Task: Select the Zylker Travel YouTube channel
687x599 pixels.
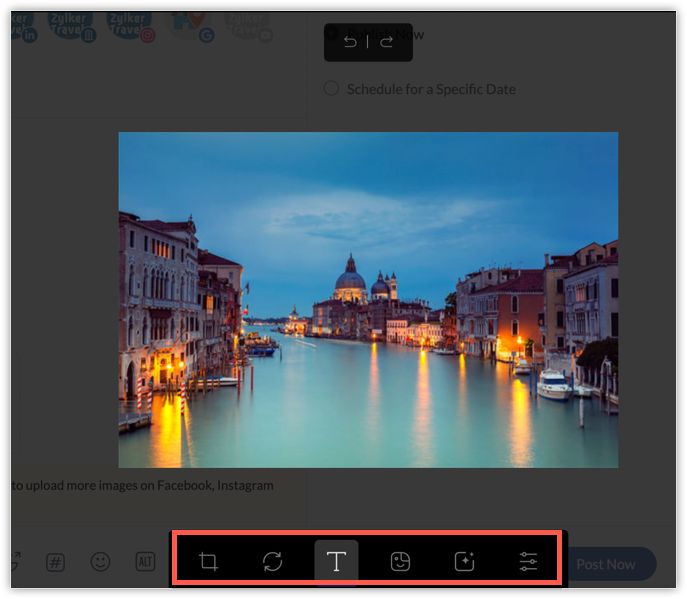Action: pos(248,25)
